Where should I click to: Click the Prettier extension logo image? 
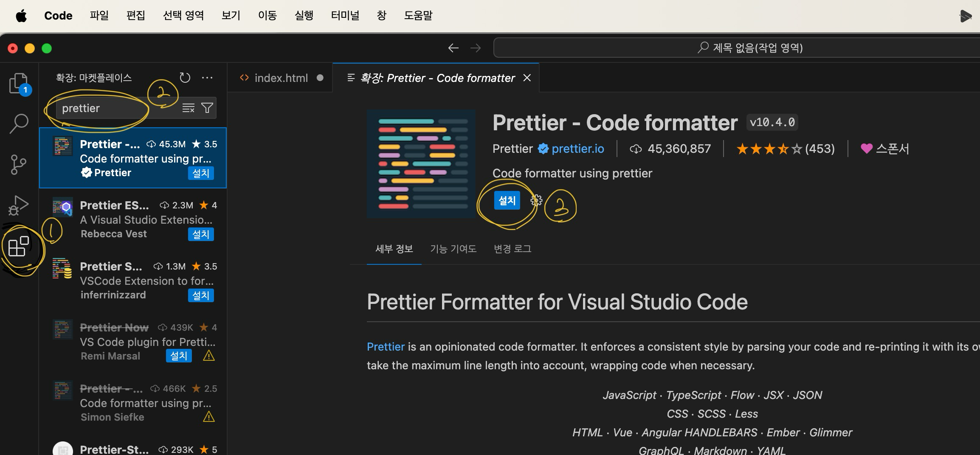(421, 164)
